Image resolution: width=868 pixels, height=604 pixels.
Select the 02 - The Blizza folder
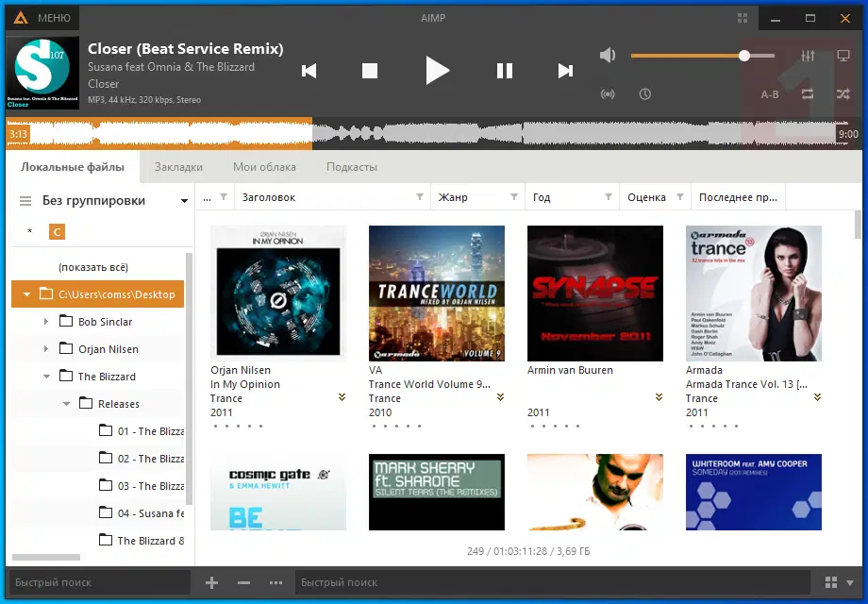point(142,459)
